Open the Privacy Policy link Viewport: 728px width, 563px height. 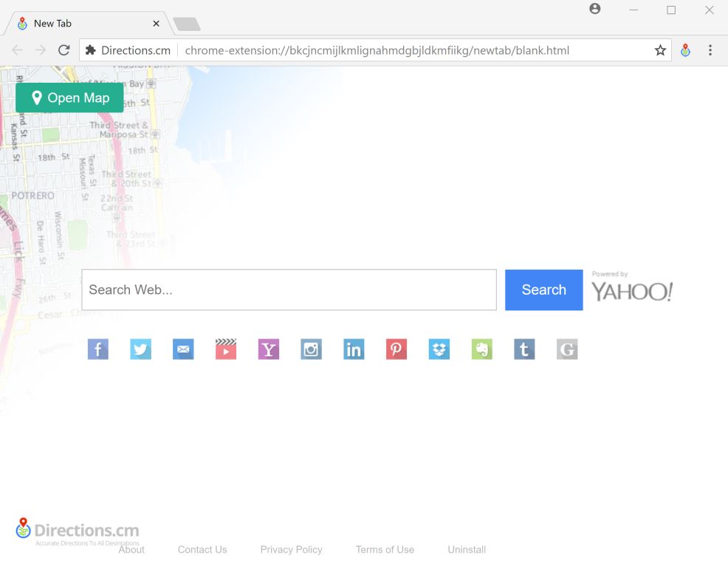coord(291,550)
